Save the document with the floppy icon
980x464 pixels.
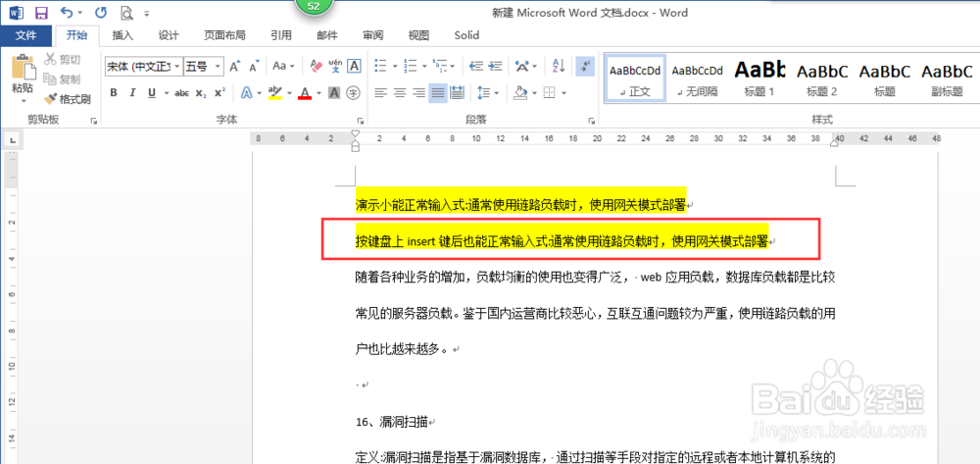(42, 13)
